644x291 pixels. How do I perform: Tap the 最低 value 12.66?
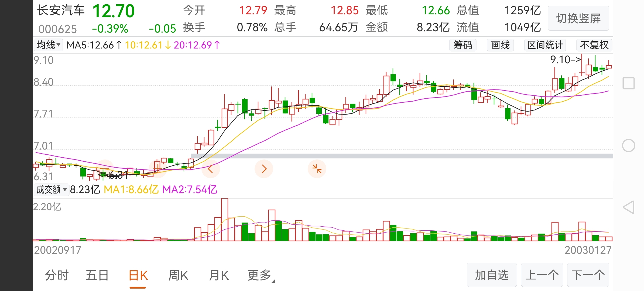point(436,11)
